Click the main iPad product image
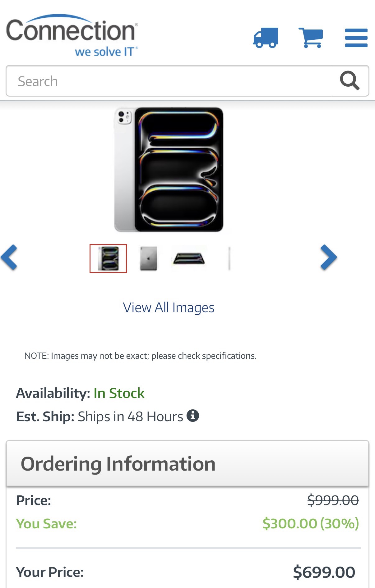The width and height of the screenshot is (375, 588). (x=169, y=170)
